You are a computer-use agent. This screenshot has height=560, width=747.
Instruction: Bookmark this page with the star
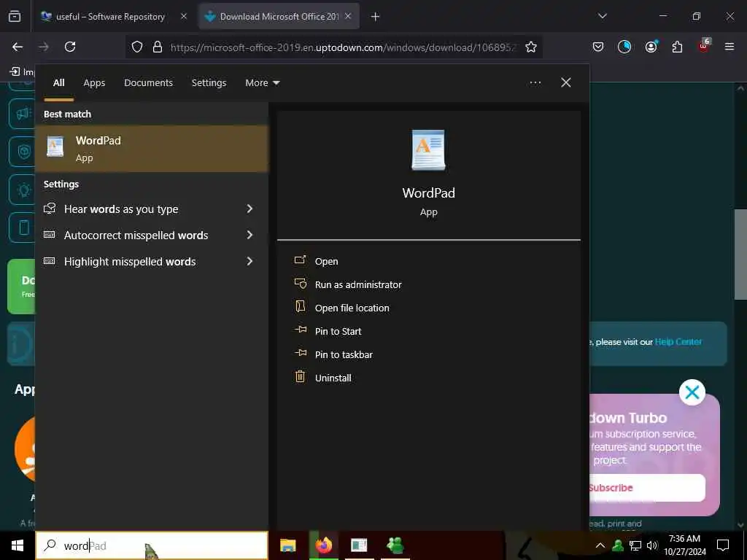click(x=531, y=47)
